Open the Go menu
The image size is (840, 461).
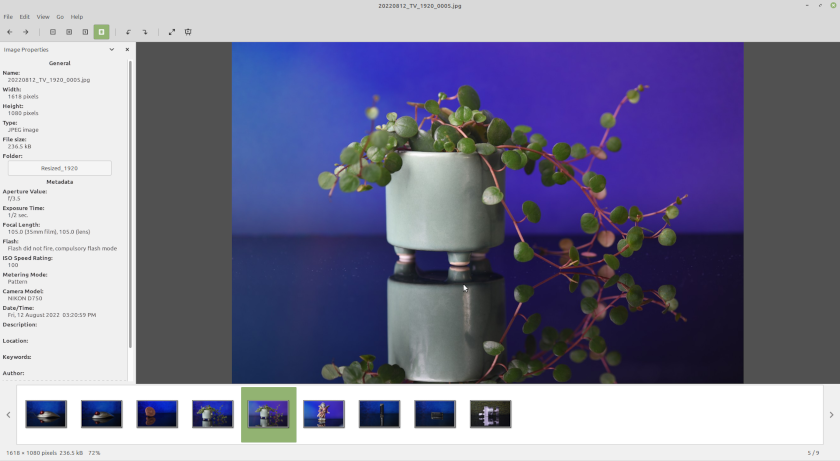[x=60, y=17]
